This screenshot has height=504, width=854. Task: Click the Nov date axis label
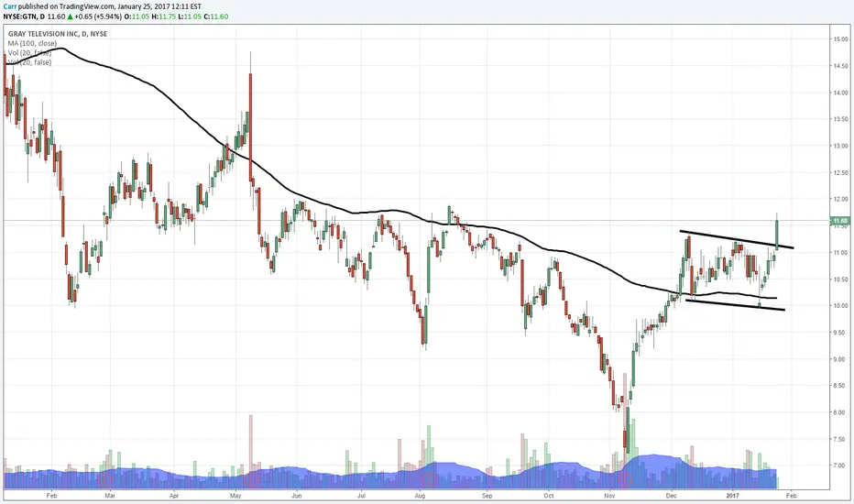click(609, 496)
